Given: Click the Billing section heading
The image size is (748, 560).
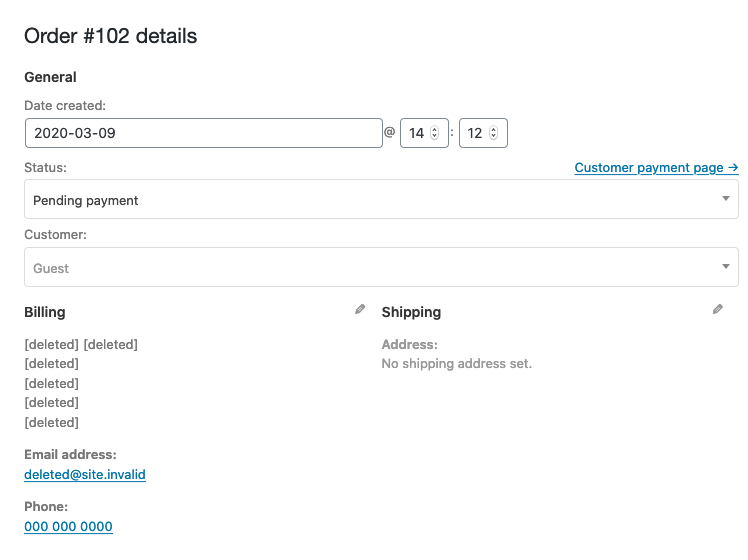Looking at the screenshot, I should [45, 312].
